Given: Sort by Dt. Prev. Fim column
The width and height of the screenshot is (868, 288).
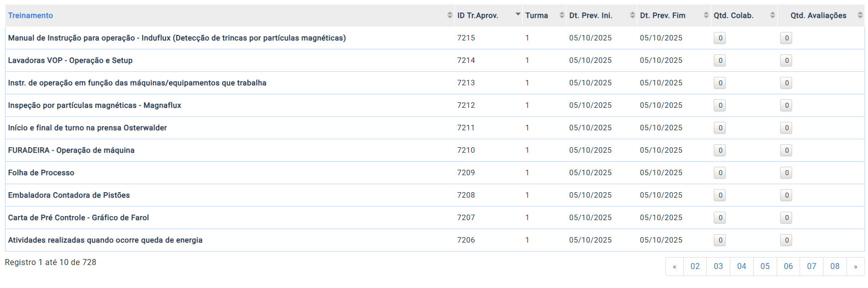Looking at the screenshot, I should 662,15.
